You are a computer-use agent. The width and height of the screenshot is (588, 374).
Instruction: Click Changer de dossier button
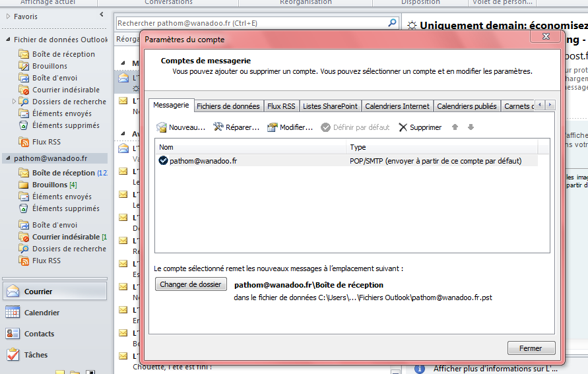click(x=191, y=284)
